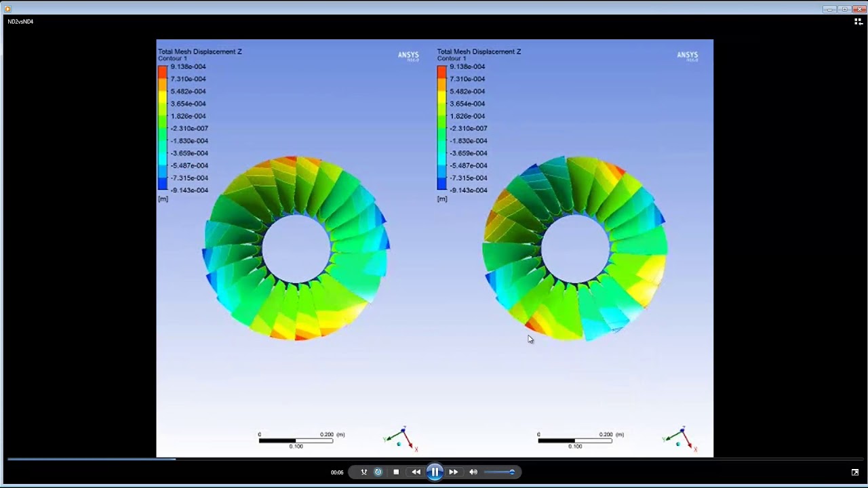The width and height of the screenshot is (868, 488).
Task: Switch to library view icon
Action: coord(858,22)
